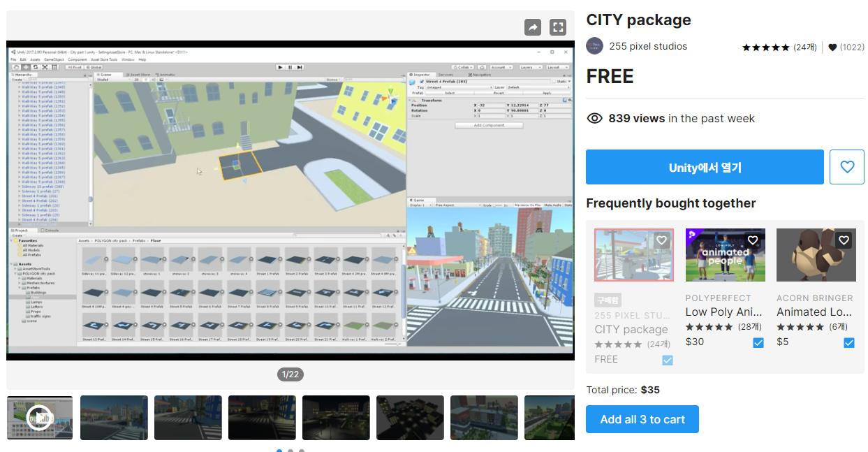This screenshot has width=868, height=452.
Task: Click the greyed checkbox next to FREE
Action: 668,360
